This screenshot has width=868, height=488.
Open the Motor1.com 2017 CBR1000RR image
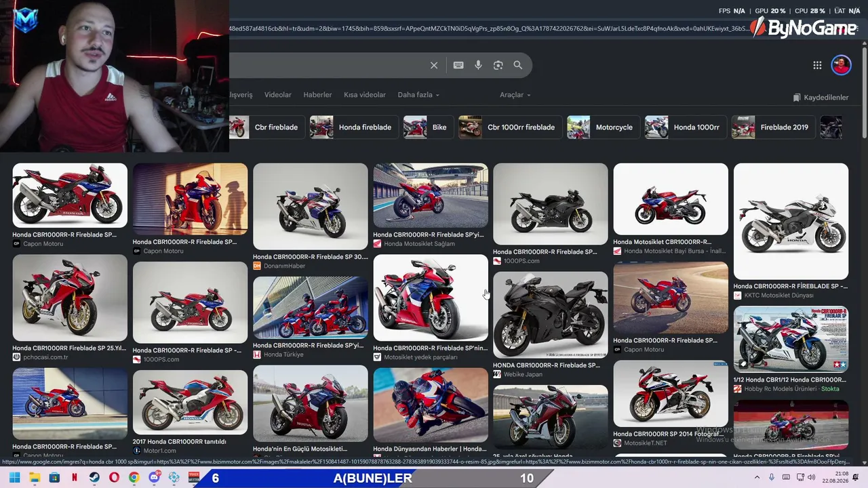190,402
